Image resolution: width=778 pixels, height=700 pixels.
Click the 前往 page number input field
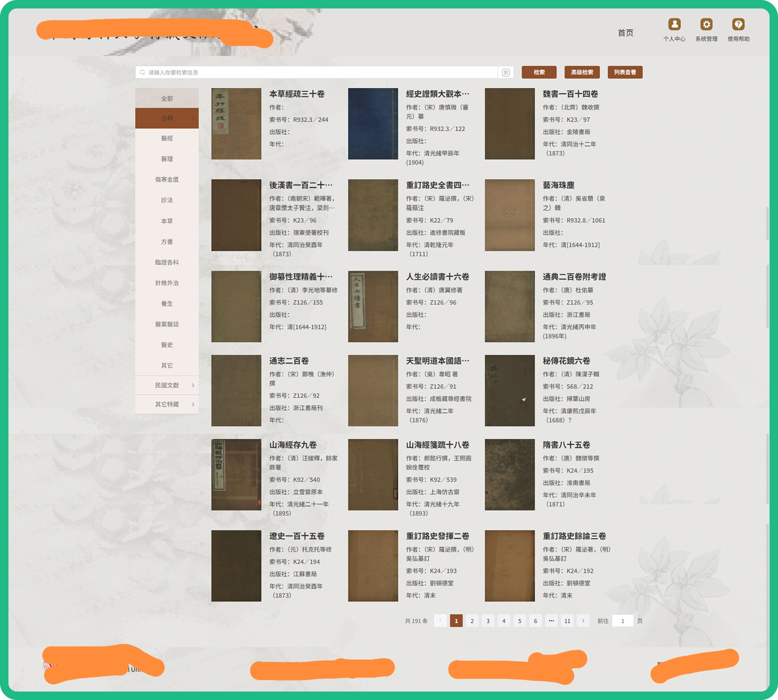[x=622, y=621]
